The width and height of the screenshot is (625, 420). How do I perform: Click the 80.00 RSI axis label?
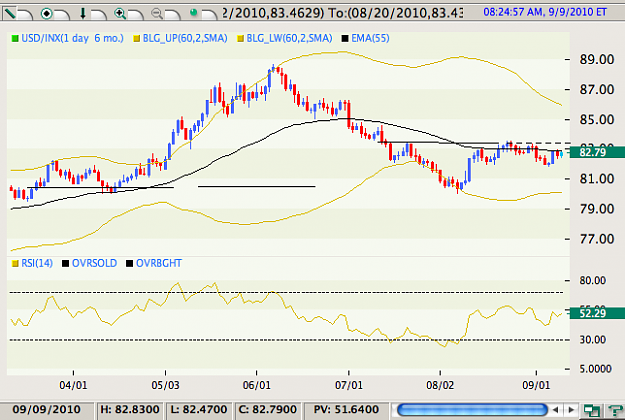pyautogui.click(x=593, y=281)
